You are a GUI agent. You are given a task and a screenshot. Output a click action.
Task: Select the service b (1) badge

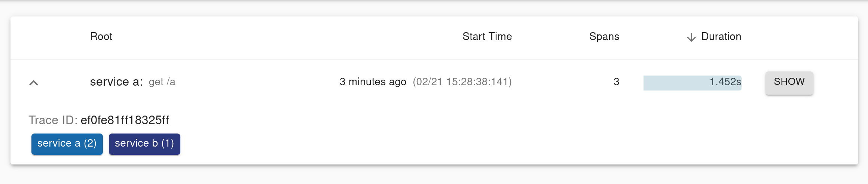[144, 144]
